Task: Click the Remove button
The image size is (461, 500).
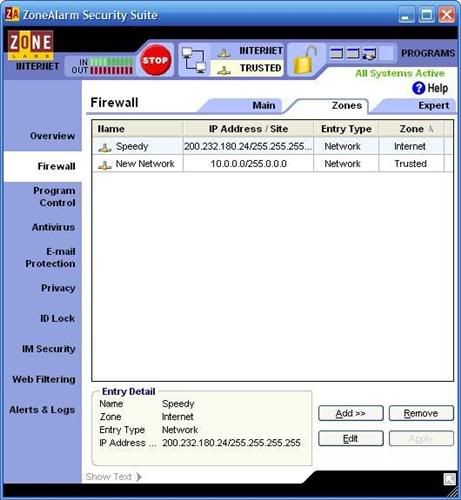Action: coord(421,413)
